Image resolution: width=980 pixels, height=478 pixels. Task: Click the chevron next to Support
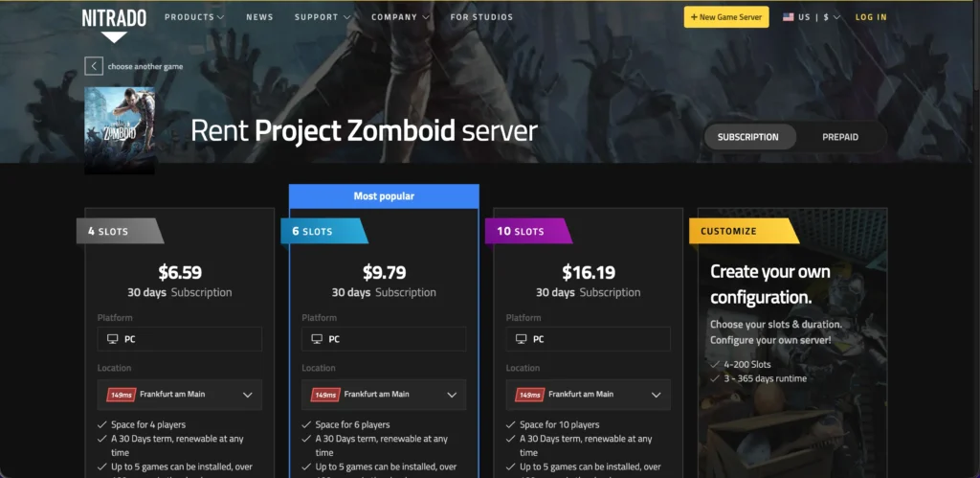pos(346,17)
